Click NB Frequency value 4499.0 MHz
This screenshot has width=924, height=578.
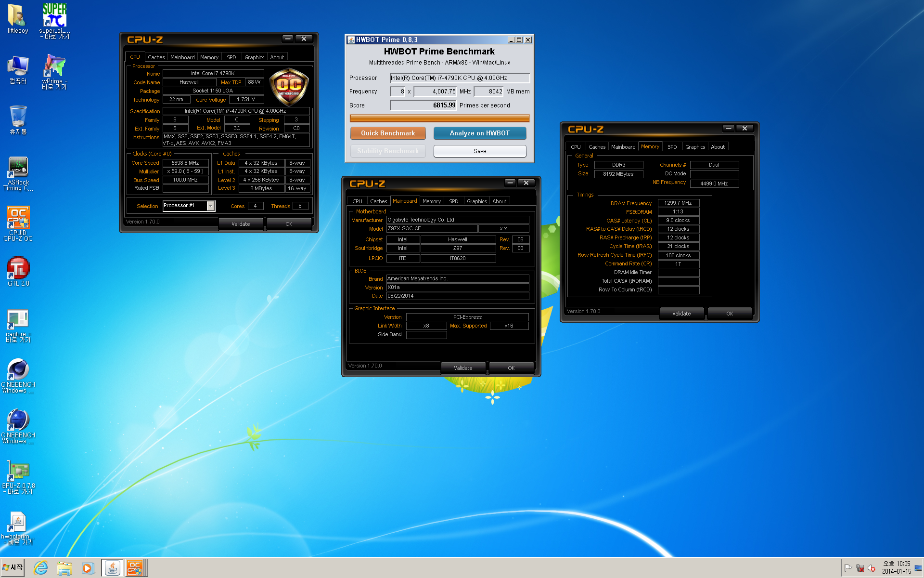tap(714, 184)
